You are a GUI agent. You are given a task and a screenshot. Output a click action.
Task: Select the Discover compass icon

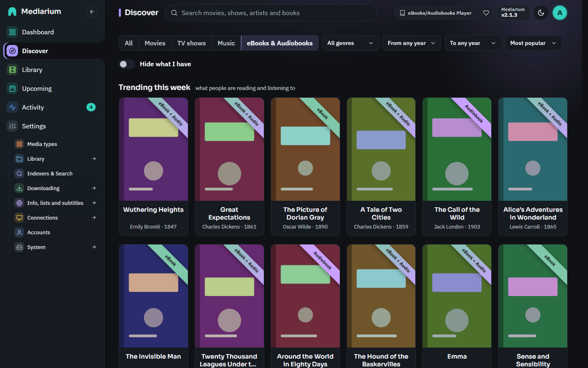12,51
